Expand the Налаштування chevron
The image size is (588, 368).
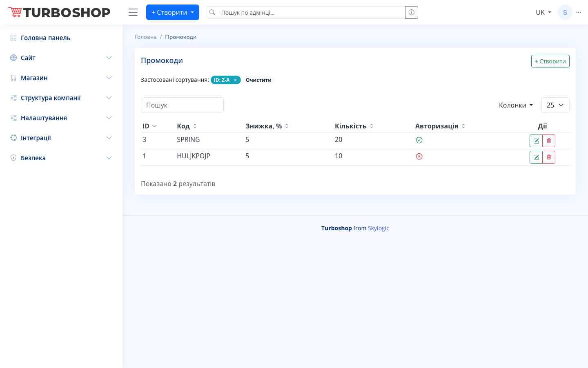109,118
